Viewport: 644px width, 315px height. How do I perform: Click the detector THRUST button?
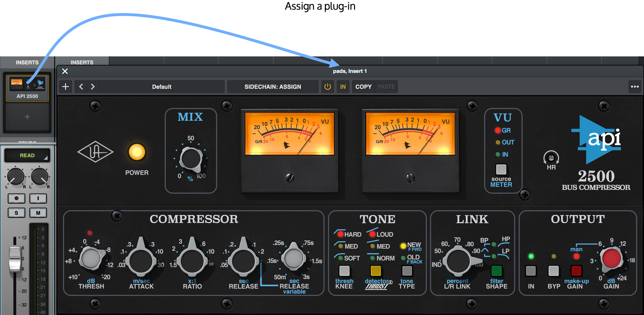coord(376,271)
